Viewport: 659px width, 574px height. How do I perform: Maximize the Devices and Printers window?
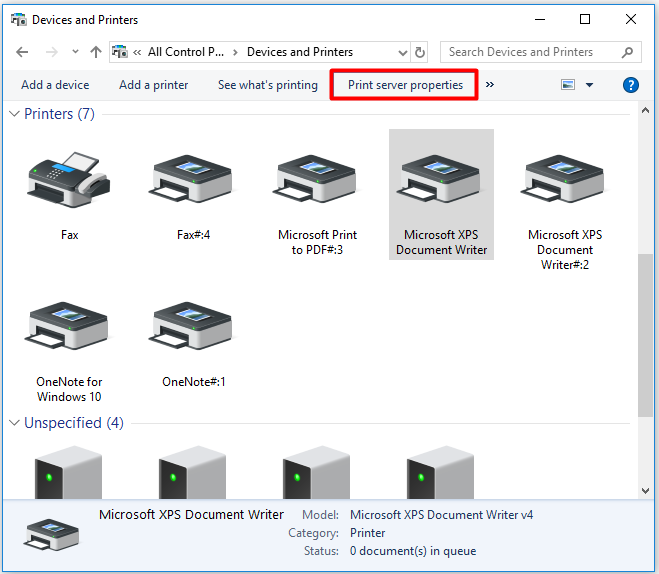click(585, 19)
